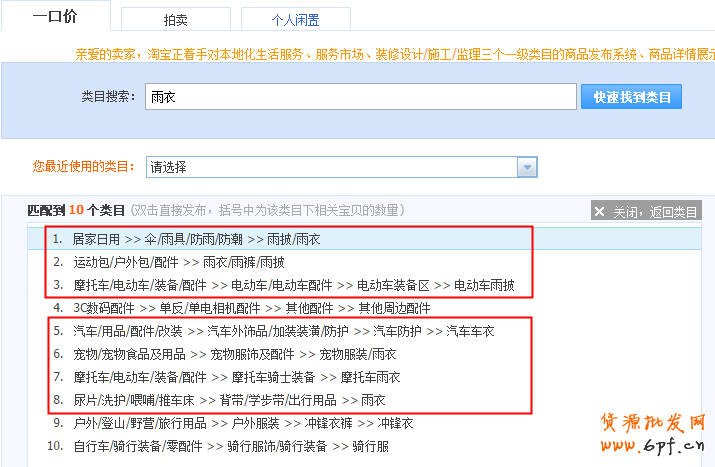Pick category 3 电动车装备区 电动车雨披
715x467 pixels.
(x=293, y=285)
